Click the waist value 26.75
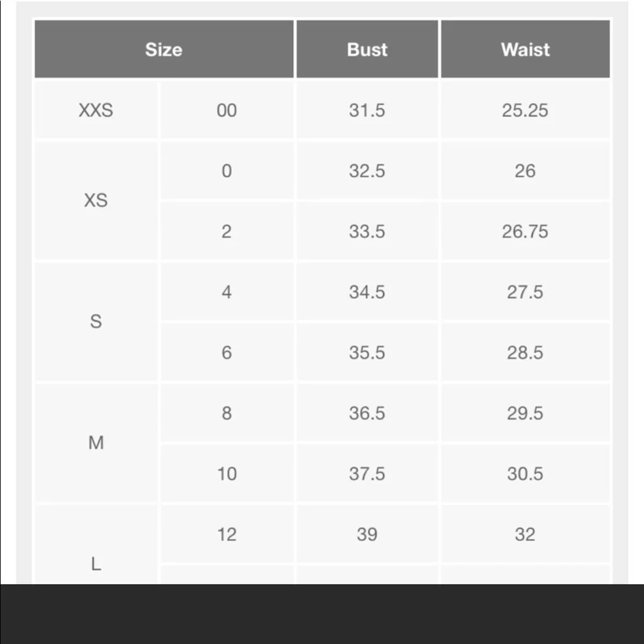 click(x=526, y=231)
